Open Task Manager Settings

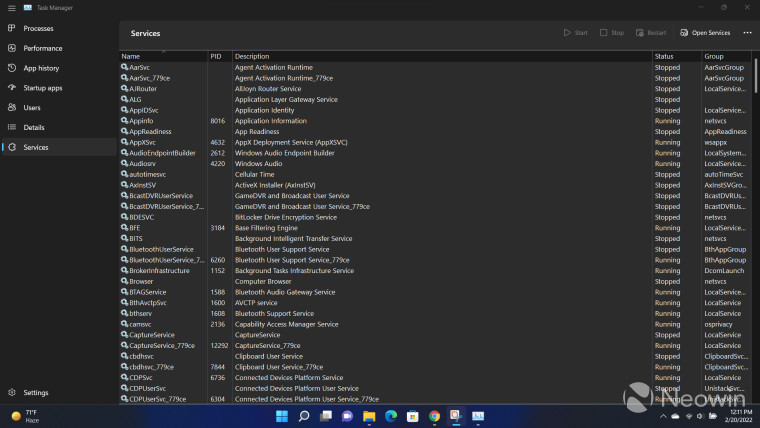pos(36,393)
